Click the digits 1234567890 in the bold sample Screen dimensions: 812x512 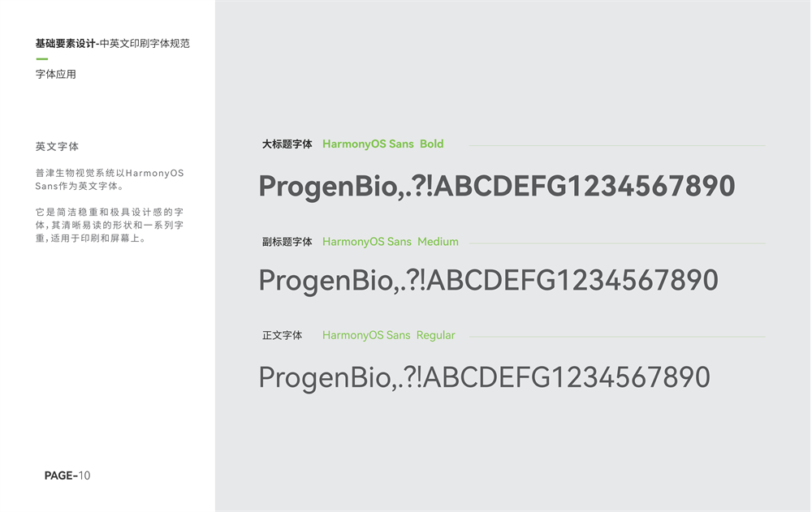tap(648, 186)
